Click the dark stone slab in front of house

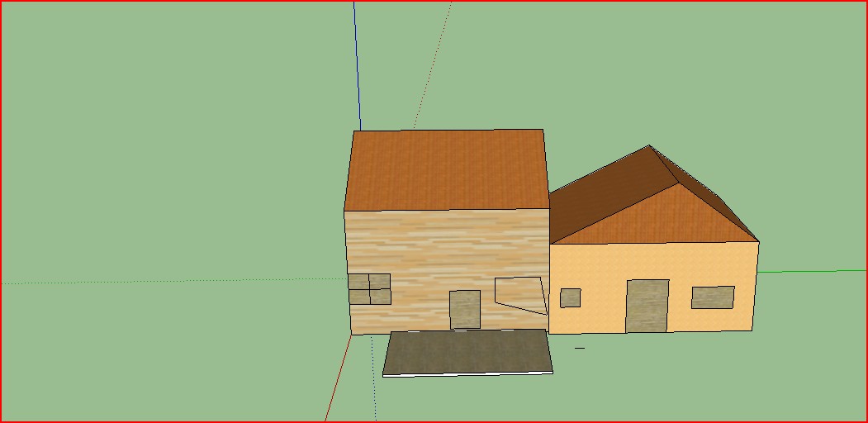click(467, 352)
